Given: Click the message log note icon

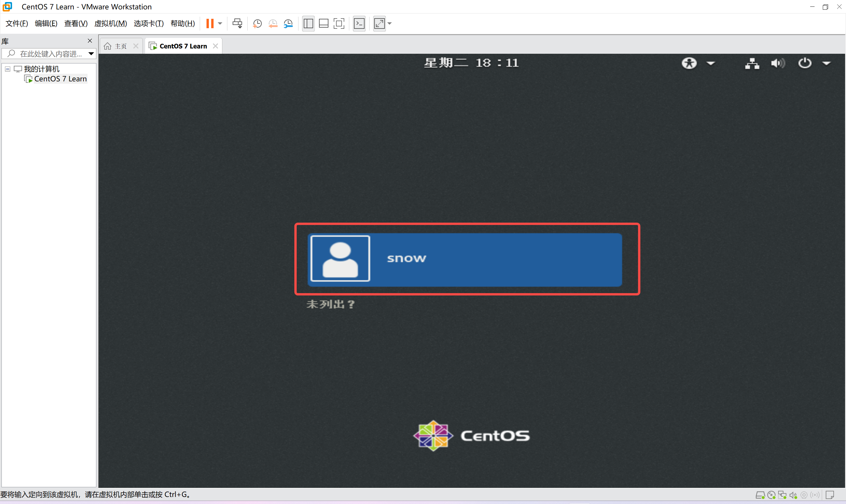Looking at the screenshot, I should click(x=830, y=495).
